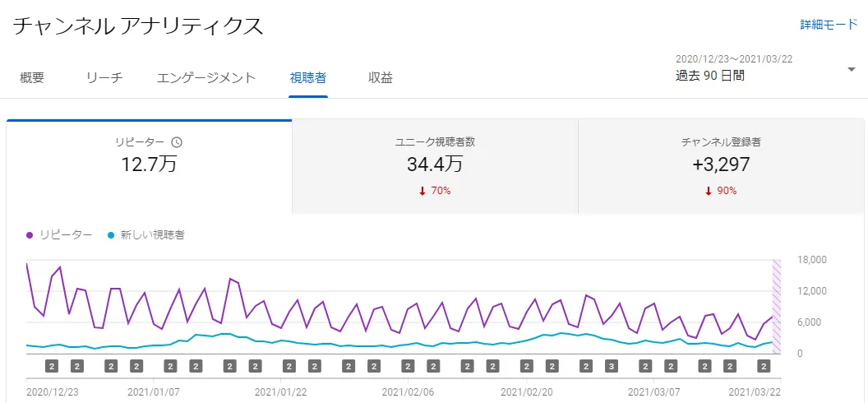Open the 過去 90 日間 period selector
Image resolution: width=868 pixels, height=403 pixels.
(710, 76)
